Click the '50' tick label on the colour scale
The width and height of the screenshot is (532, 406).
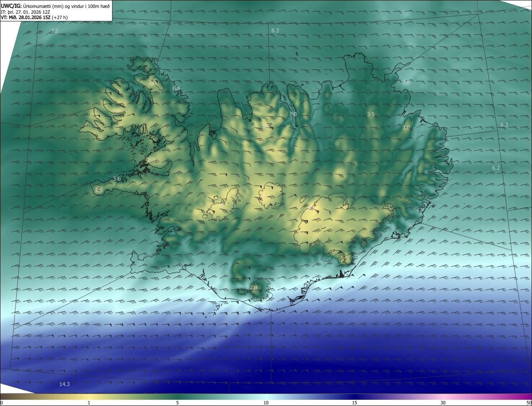tap(529, 403)
